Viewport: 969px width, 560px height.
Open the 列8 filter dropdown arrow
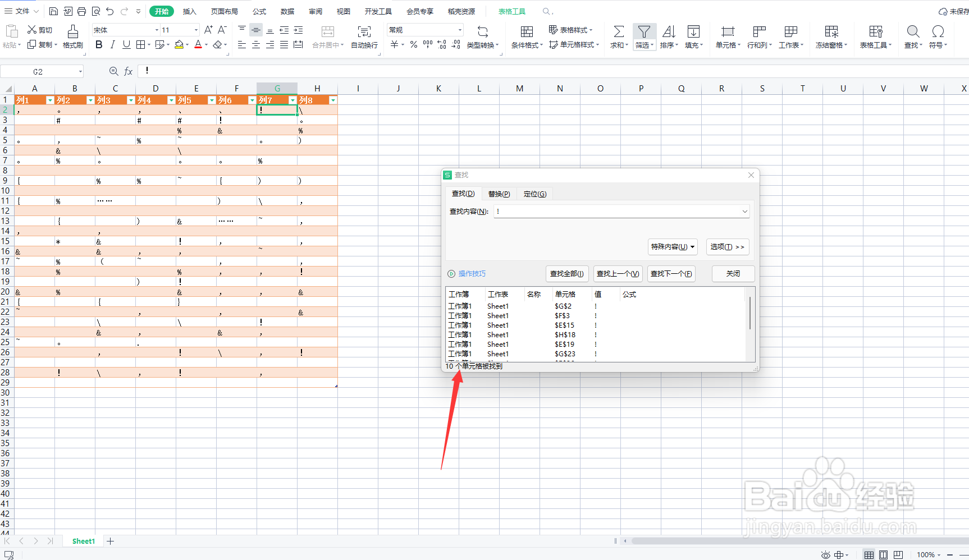(333, 100)
